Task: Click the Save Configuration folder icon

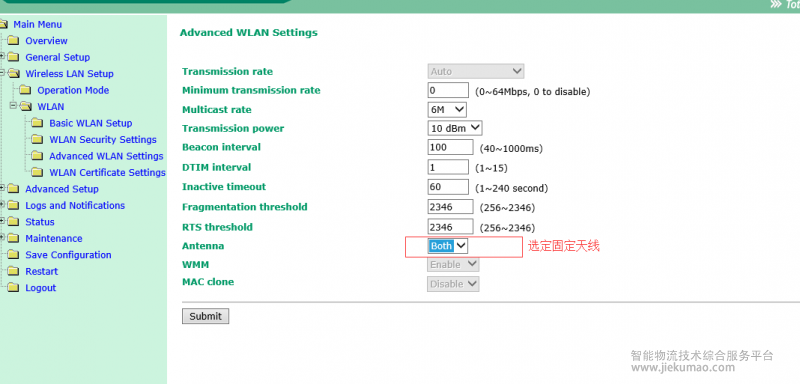Action: click(x=13, y=255)
